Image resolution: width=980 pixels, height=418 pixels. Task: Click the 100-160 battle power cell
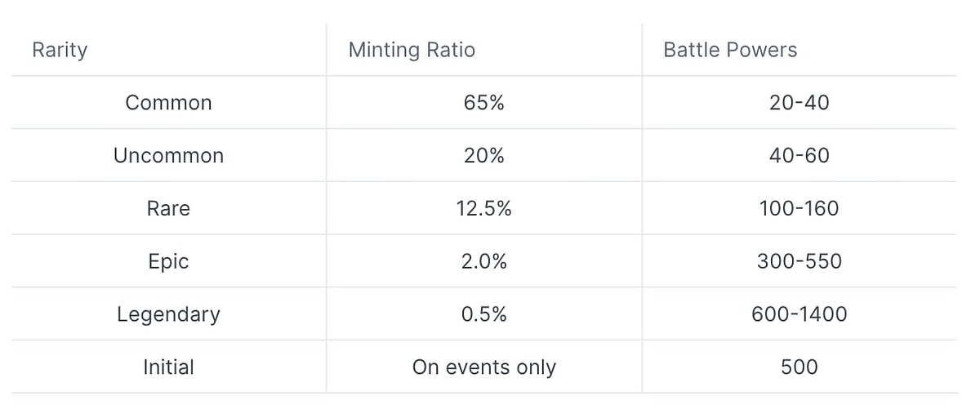[x=800, y=208]
